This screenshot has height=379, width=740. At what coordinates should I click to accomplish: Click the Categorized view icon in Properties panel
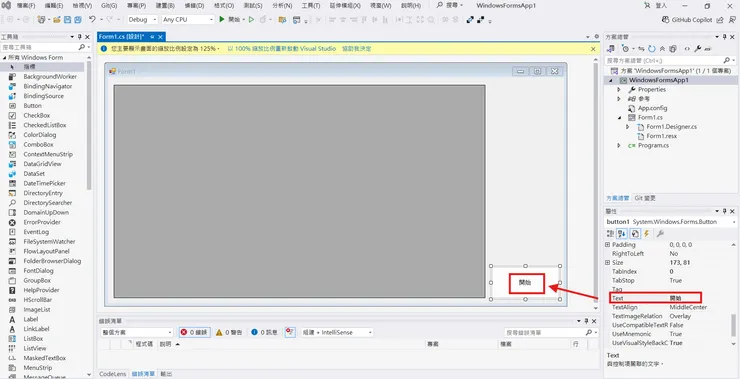pyautogui.click(x=611, y=234)
